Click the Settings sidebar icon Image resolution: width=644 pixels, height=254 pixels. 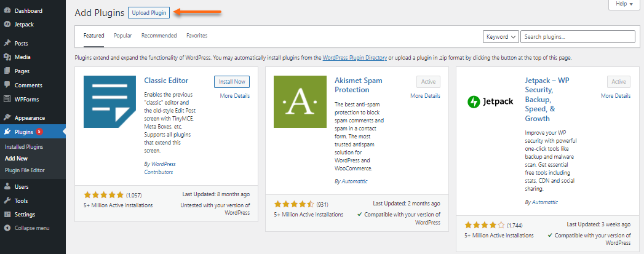pos(7,215)
